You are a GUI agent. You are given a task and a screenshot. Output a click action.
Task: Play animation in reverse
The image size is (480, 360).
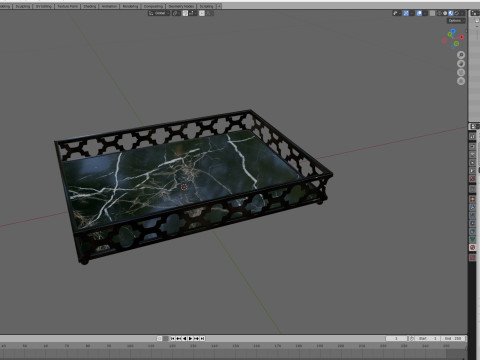coord(185,338)
